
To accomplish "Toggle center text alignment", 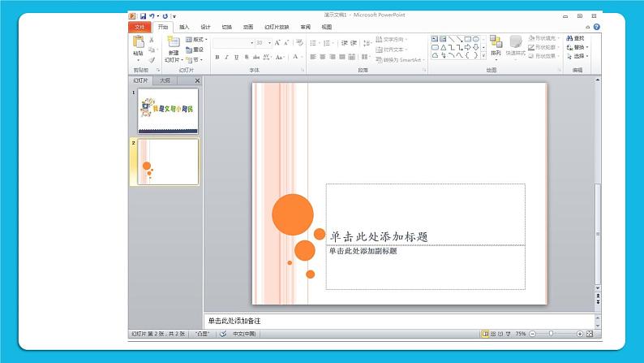I will pos(323,57).
